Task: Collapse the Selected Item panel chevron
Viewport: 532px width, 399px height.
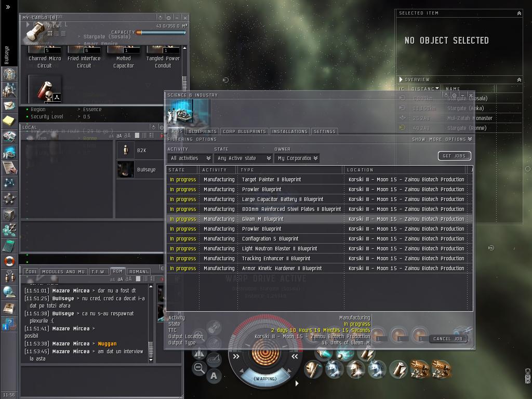Action: click(x=519, y=13)
